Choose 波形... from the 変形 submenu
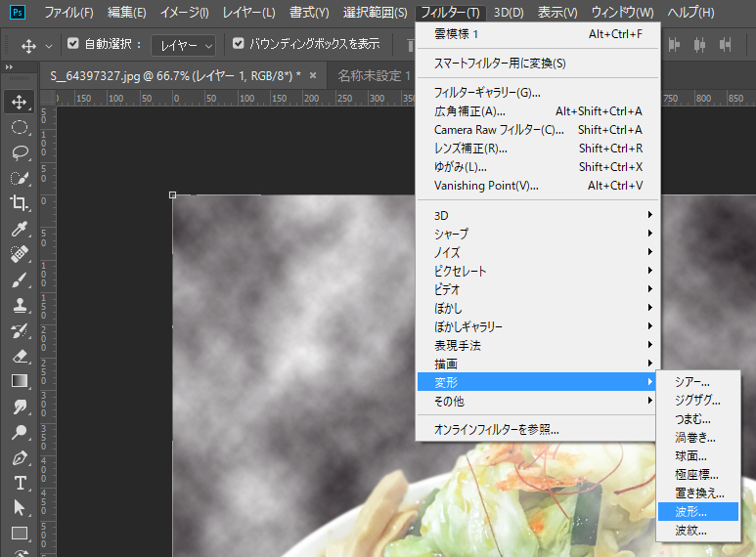 coord(691,511)
